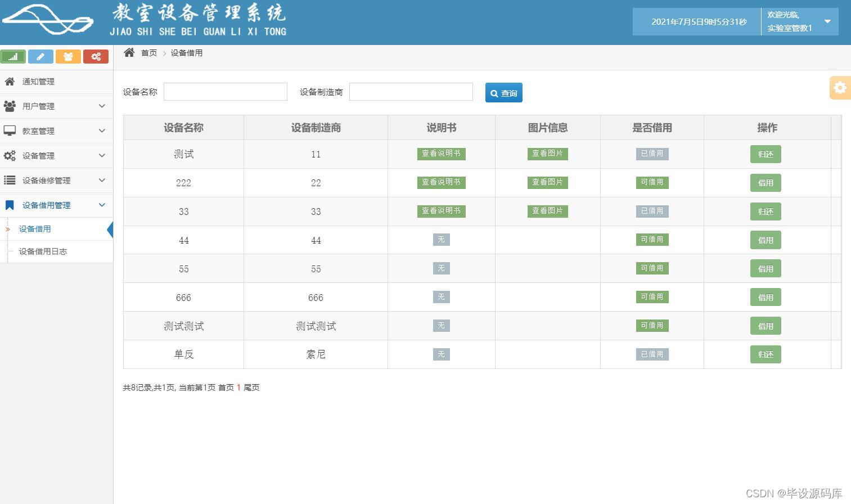
Task: Click the 已借用 badge in 测试 row
Action: (x=652, y=154)
